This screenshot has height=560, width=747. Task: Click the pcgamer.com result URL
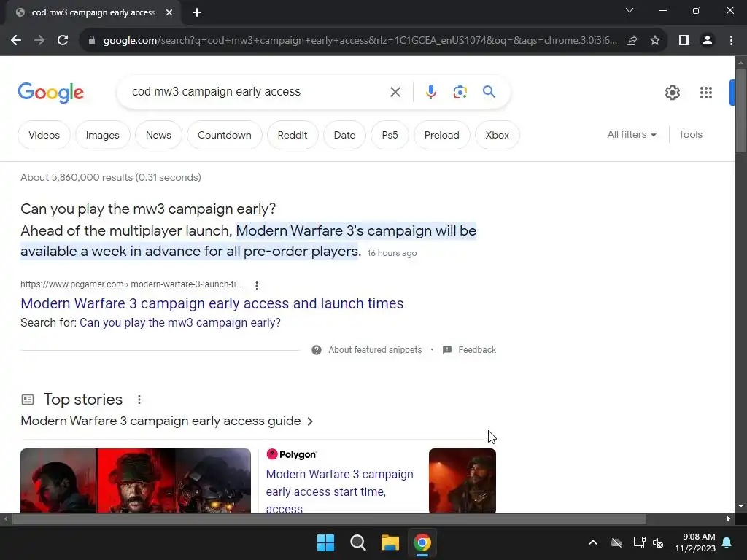tap(131, 284)
